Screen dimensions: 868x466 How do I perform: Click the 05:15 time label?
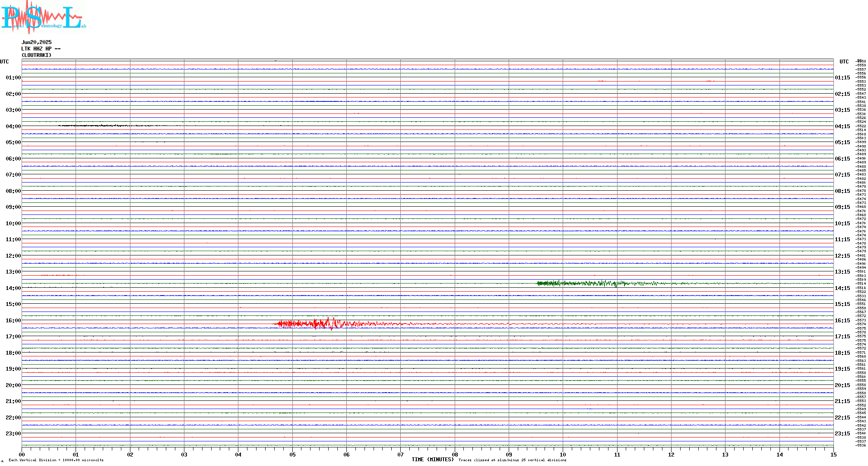[843, 142]
